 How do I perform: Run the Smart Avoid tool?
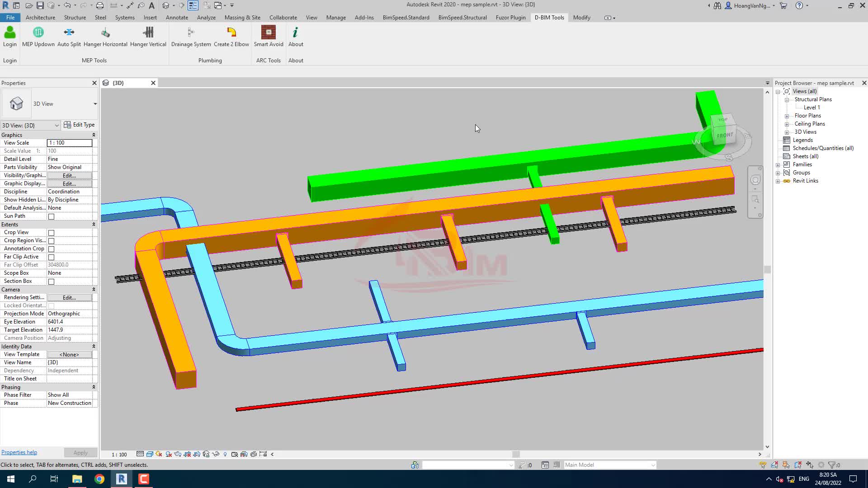click(269, 37)
